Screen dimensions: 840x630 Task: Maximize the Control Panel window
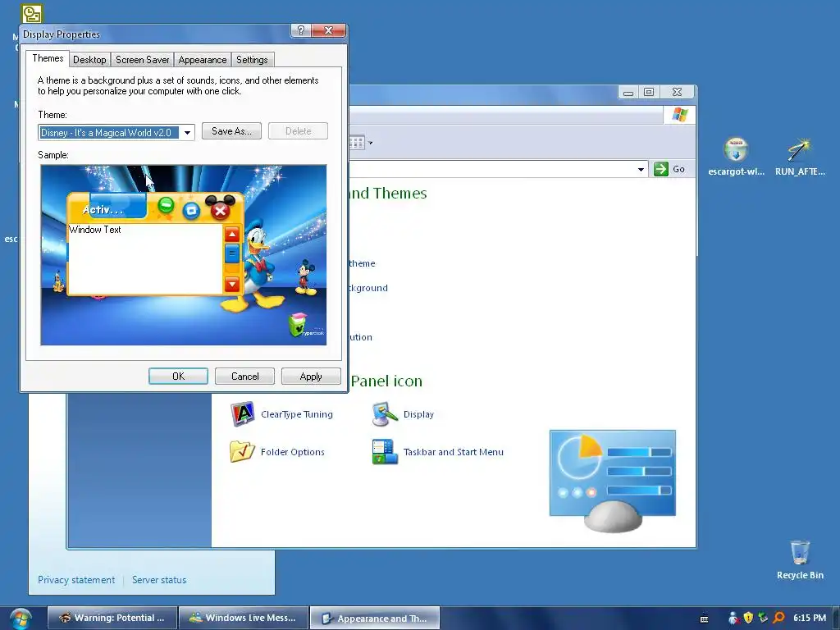click(649, 92)
